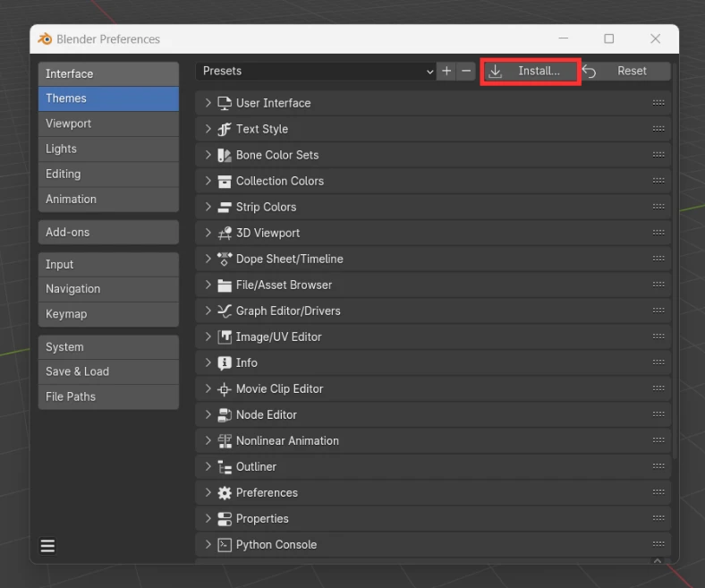Open the Add-ons tab

point(108,232)
